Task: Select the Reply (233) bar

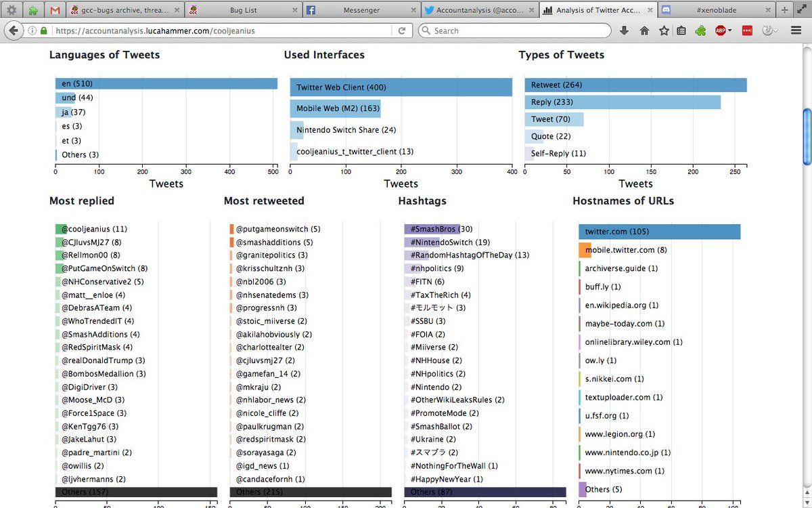Action: tap(623, 102)
